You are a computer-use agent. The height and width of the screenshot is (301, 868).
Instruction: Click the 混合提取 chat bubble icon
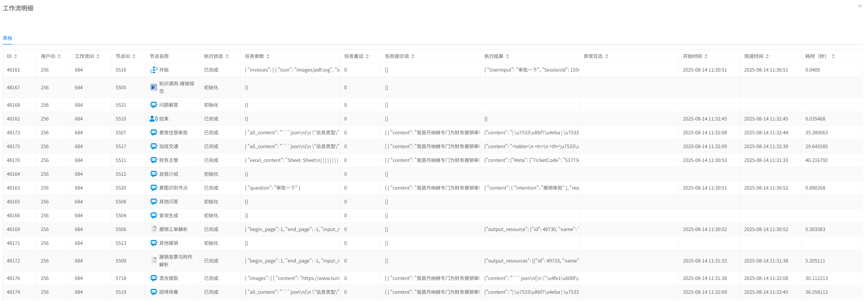click(154, 278)
